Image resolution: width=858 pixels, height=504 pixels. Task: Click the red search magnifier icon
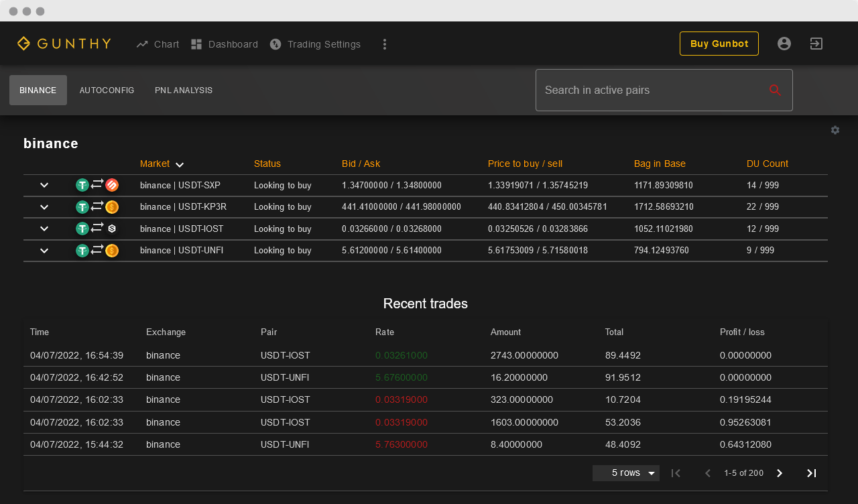776,90
